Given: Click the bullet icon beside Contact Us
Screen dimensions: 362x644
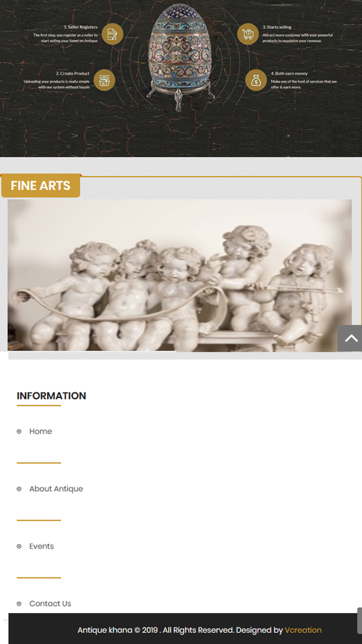Looking at the screenshot, I should point(19,604).
